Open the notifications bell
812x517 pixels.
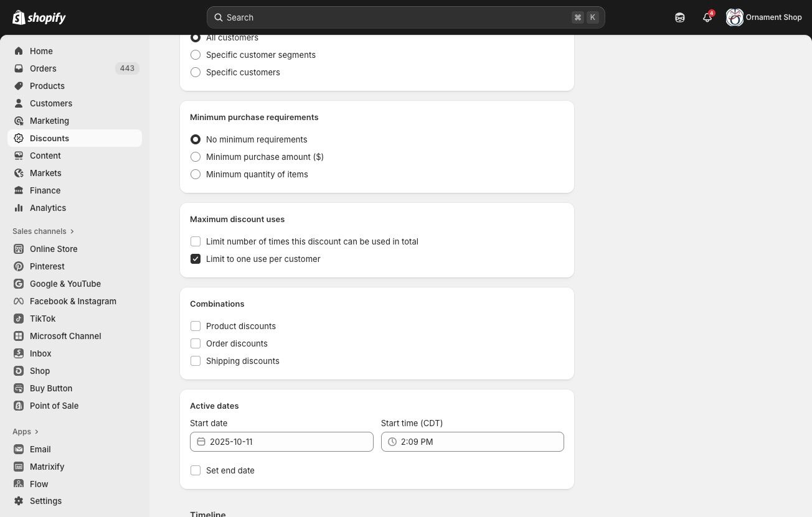(x=707, y=17)
